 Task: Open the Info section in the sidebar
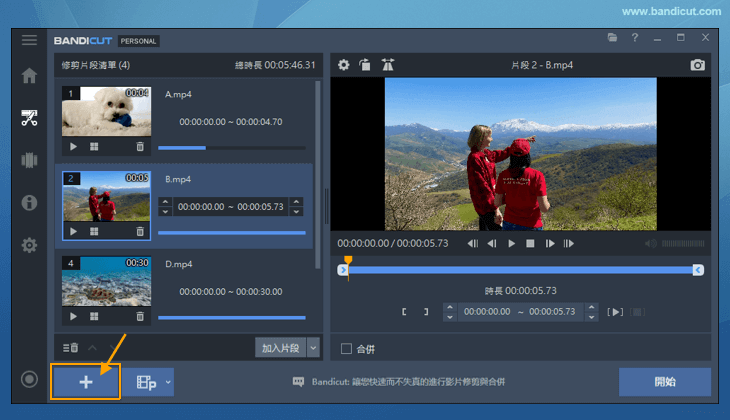(x=29, y=203)
